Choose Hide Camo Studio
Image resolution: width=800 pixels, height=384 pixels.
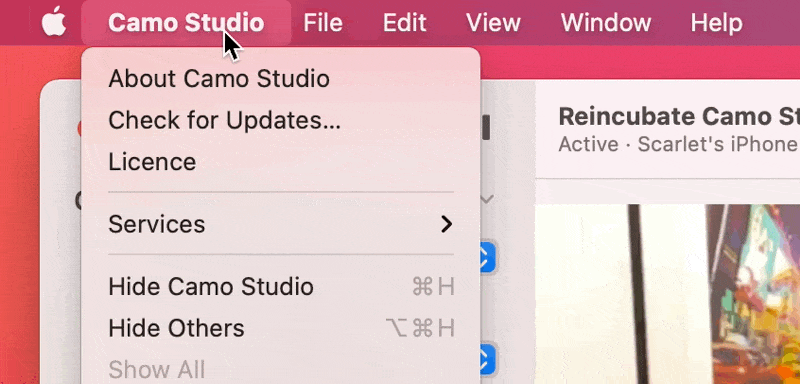(x=281, y=286)
